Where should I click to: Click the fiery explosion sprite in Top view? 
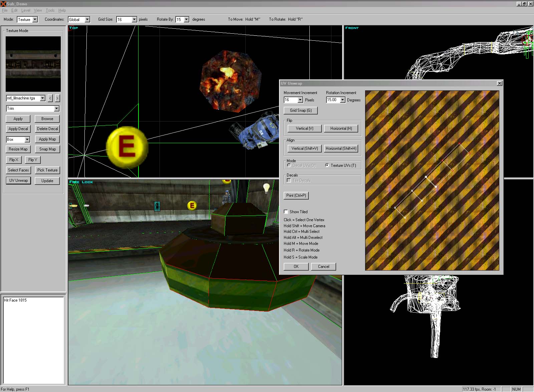230,81
